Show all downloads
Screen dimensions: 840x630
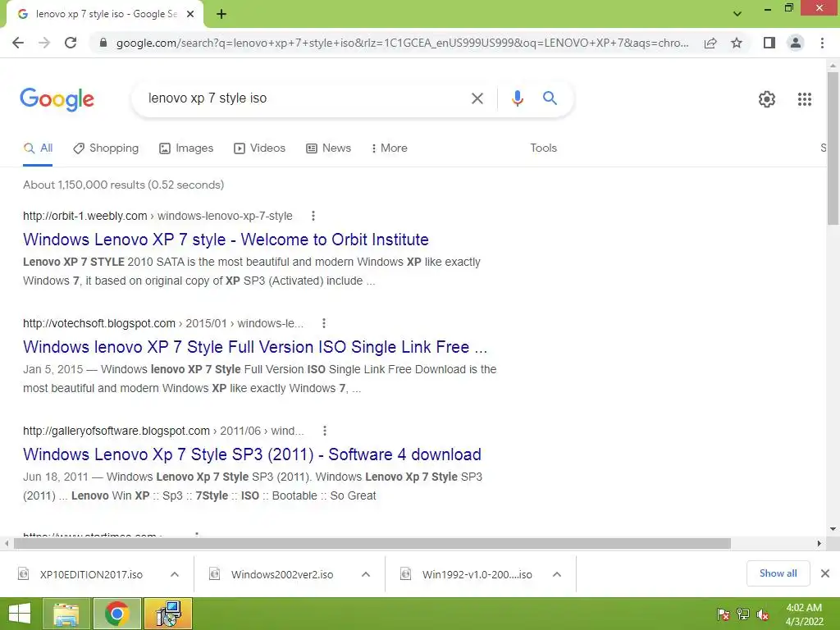(x=778, y=573)
